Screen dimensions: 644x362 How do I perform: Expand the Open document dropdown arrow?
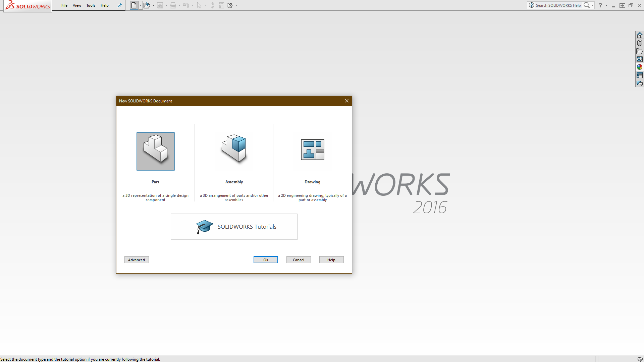[153, 5]
